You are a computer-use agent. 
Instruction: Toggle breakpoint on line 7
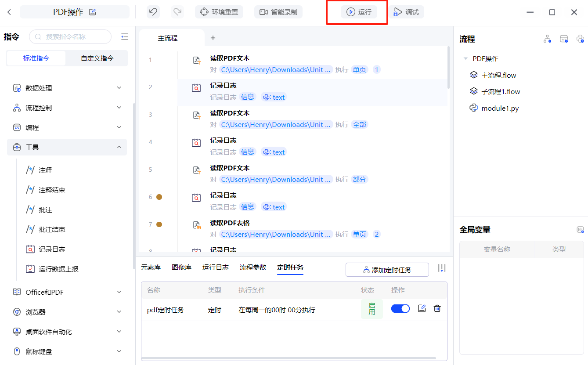(x=159, y=224)
